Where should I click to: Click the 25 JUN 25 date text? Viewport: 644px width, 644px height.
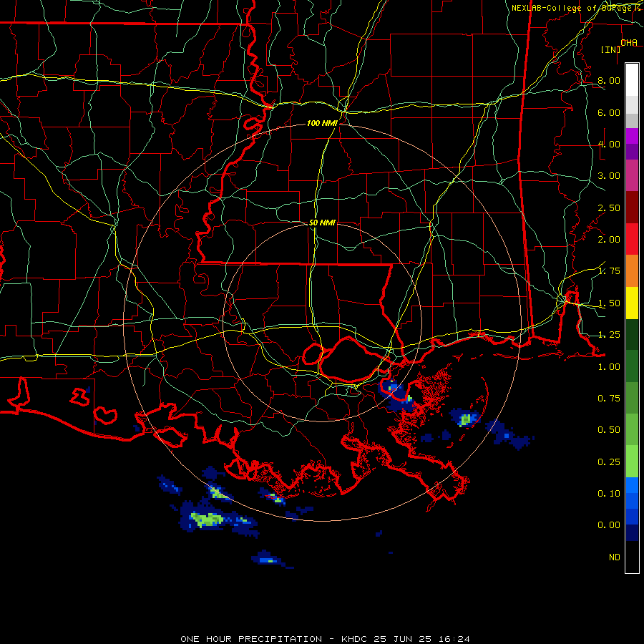pos(402,639)
